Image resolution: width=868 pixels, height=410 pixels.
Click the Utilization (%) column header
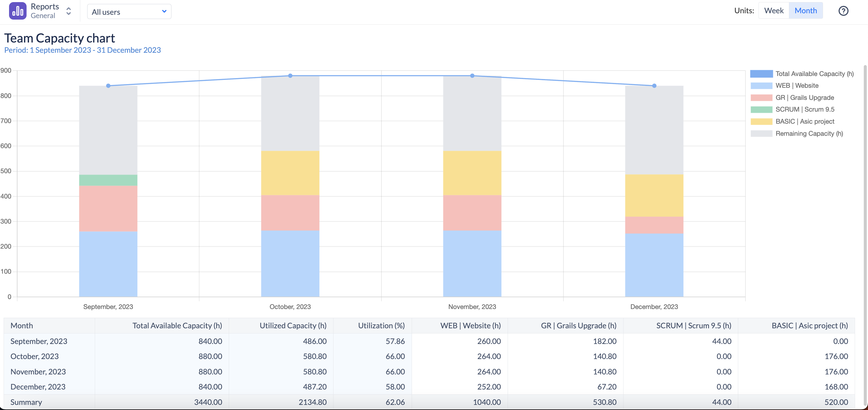tap(381, 326)
